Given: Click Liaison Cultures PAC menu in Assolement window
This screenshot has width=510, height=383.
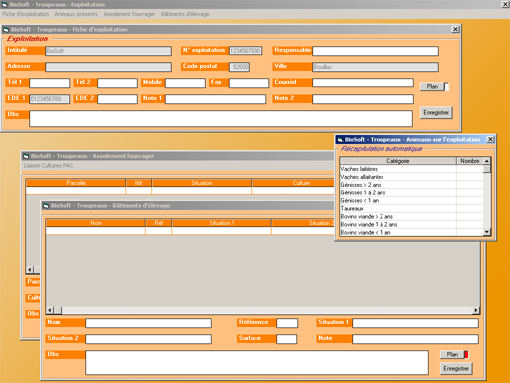Looking at the screenshot, I should (48, 166).
